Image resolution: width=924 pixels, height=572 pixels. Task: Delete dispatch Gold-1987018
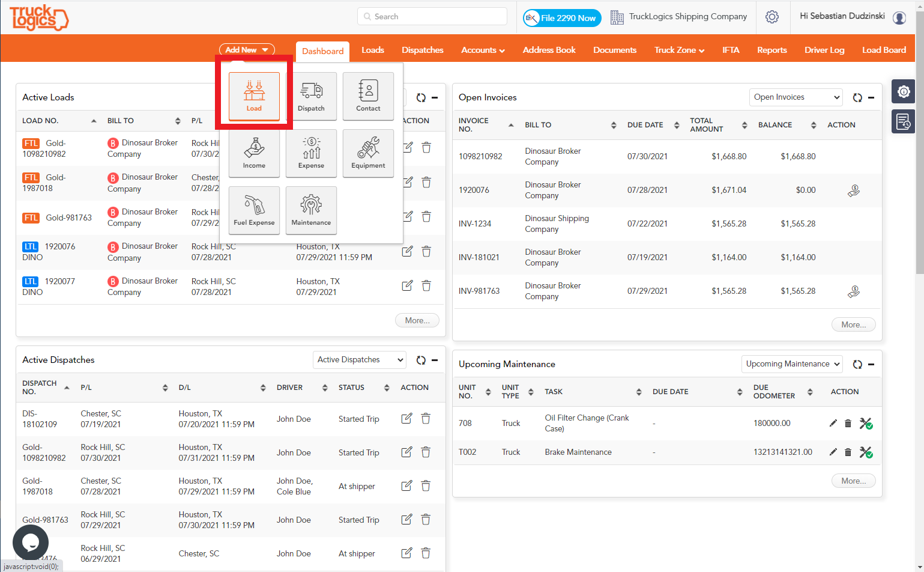pos(426,485)
